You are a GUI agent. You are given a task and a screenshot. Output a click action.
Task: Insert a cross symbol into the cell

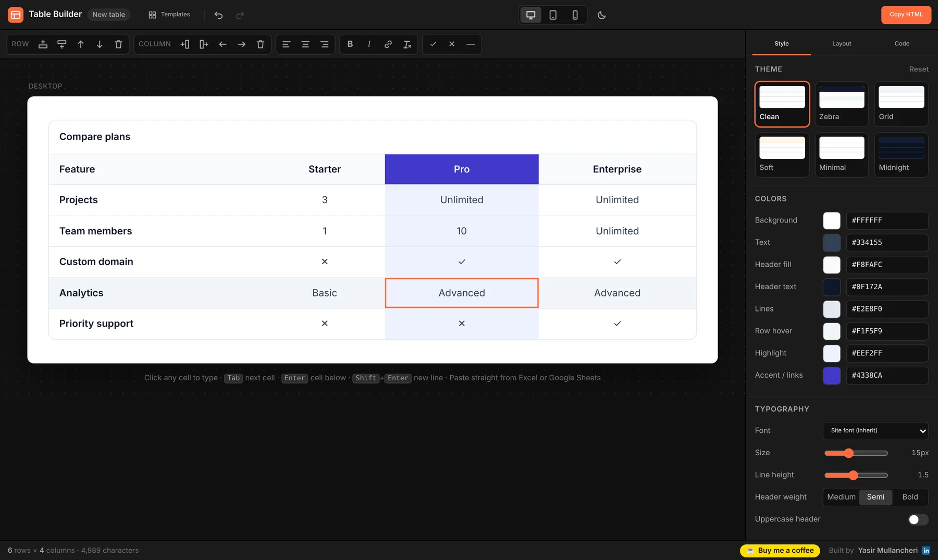click(452, 44)
